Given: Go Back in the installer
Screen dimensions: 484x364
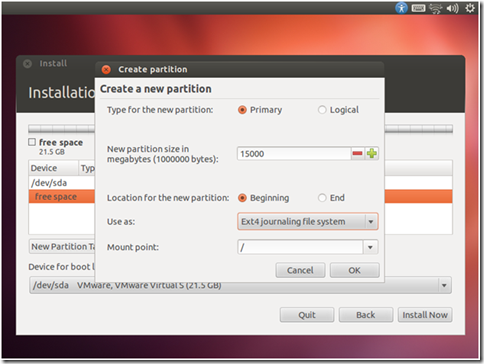Looking at the screenshot, I should pos(366,315).
